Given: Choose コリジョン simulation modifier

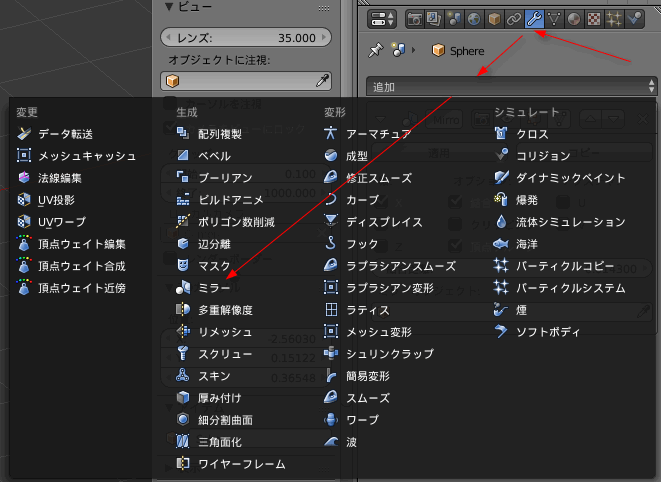Looking at the screenshot, I should 532,156.
